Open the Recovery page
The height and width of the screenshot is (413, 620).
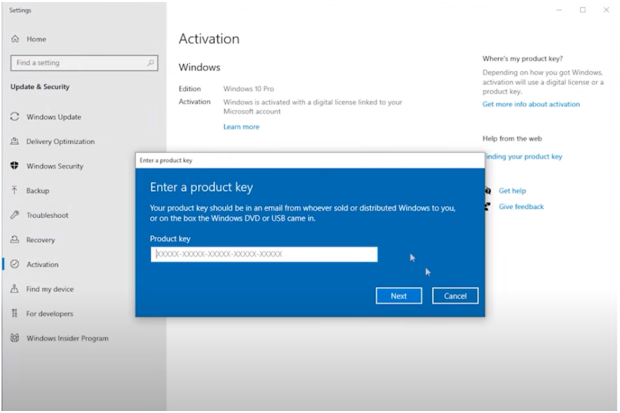[x=40, y=240]
